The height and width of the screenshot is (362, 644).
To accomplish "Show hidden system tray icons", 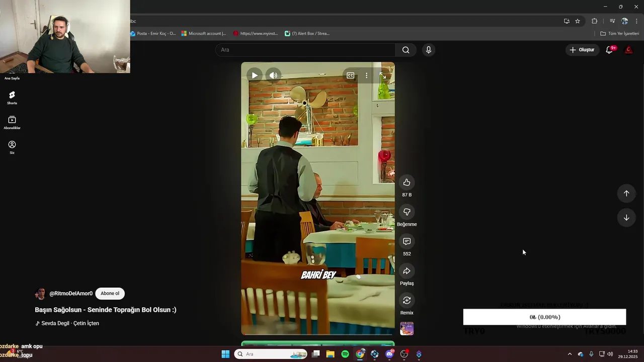I will click(x=570, y=354).
